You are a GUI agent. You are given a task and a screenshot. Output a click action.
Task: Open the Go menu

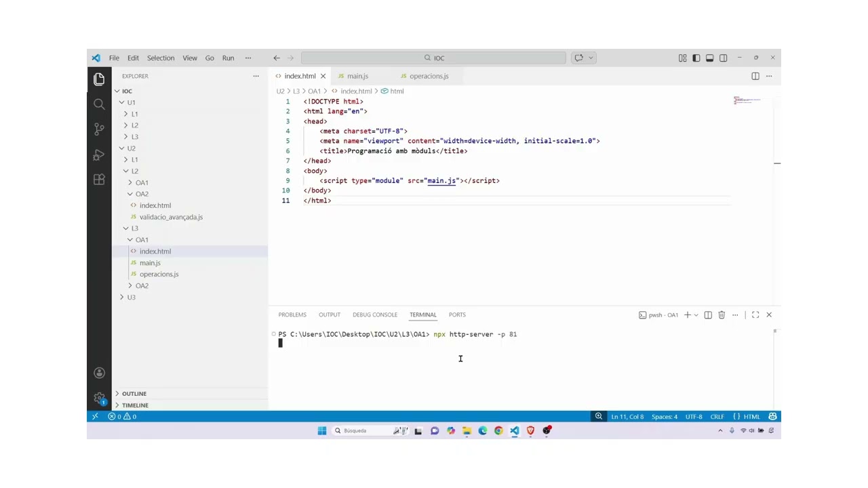(210, 58)
